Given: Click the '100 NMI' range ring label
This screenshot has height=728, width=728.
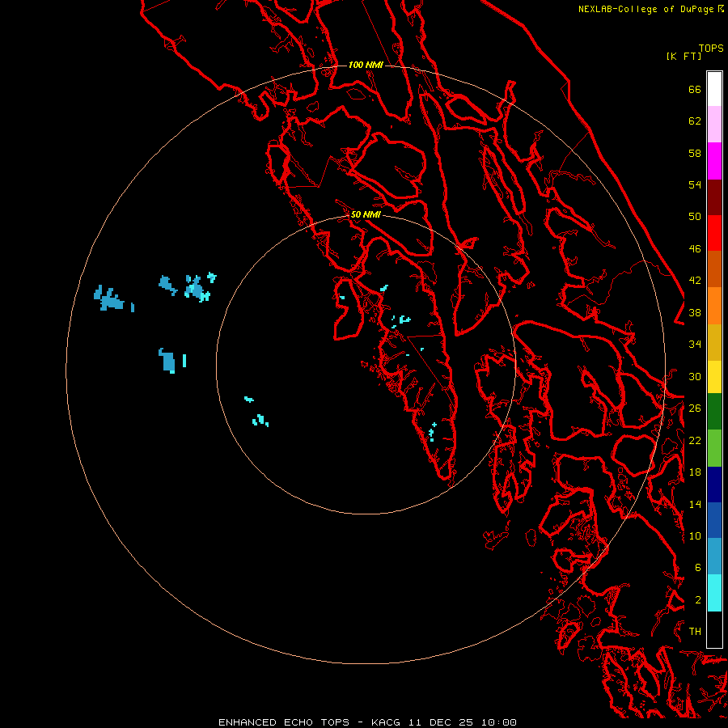Looking at the screenshot, I should 366,65.
